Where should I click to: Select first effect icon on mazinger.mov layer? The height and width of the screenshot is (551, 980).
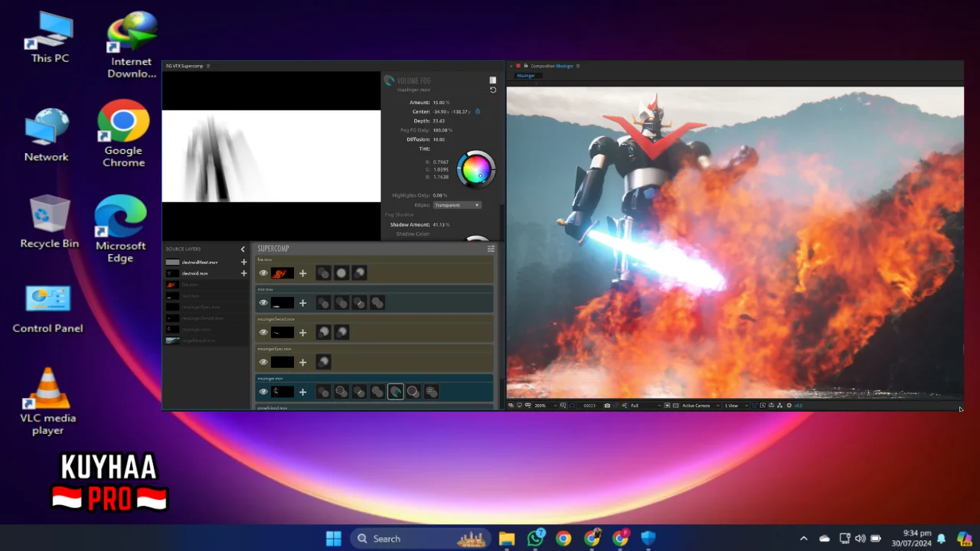coord(323,392)
